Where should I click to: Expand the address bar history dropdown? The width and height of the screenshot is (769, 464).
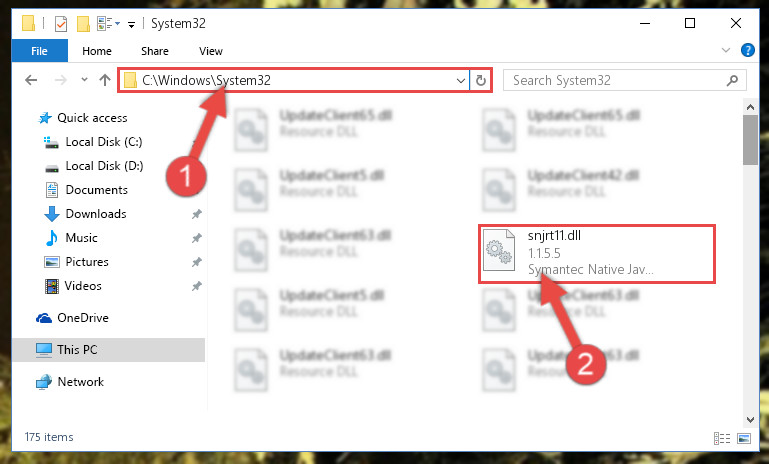point(461,80)
